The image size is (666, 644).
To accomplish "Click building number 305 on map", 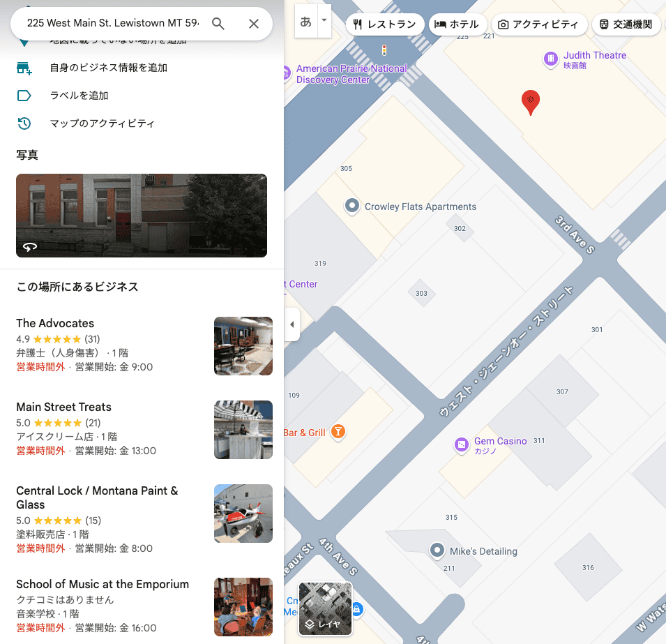I will click(346, 169).
